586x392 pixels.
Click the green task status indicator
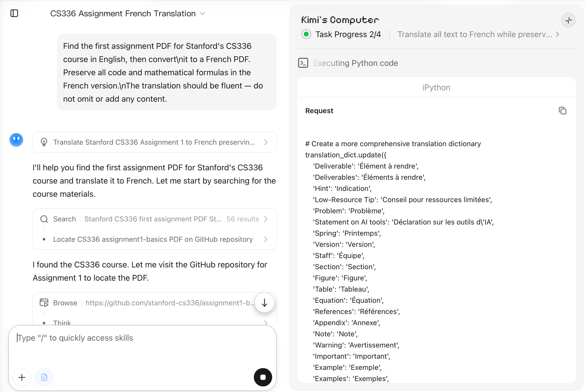pyautogui.click(x=306, y=34)
